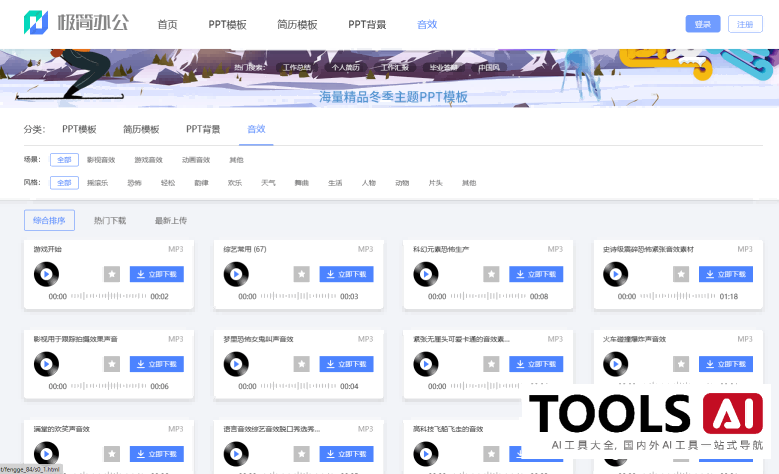779x474 pixels.
Task: Seek in the 游戏开始 audio waveform
Action: pos(108,296)
